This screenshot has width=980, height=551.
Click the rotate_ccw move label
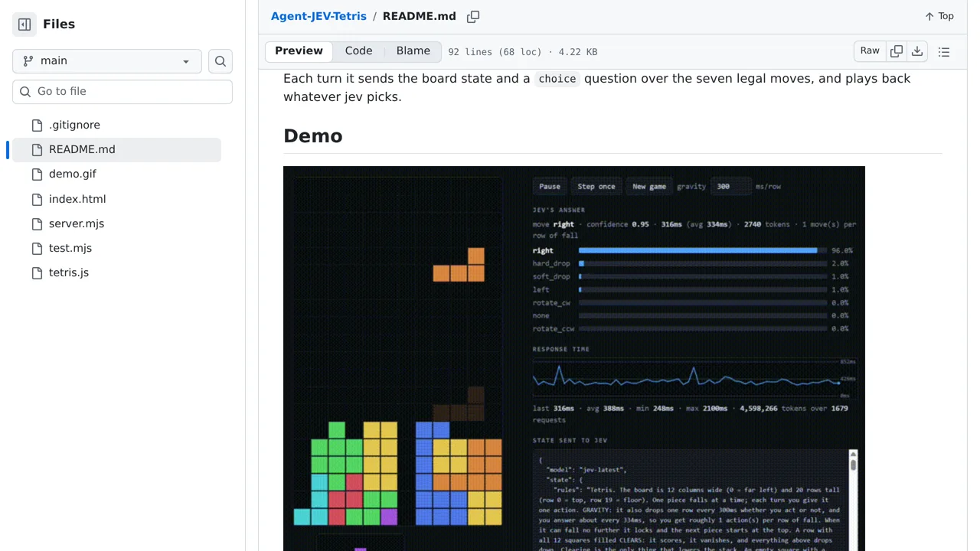click(554, 328)
